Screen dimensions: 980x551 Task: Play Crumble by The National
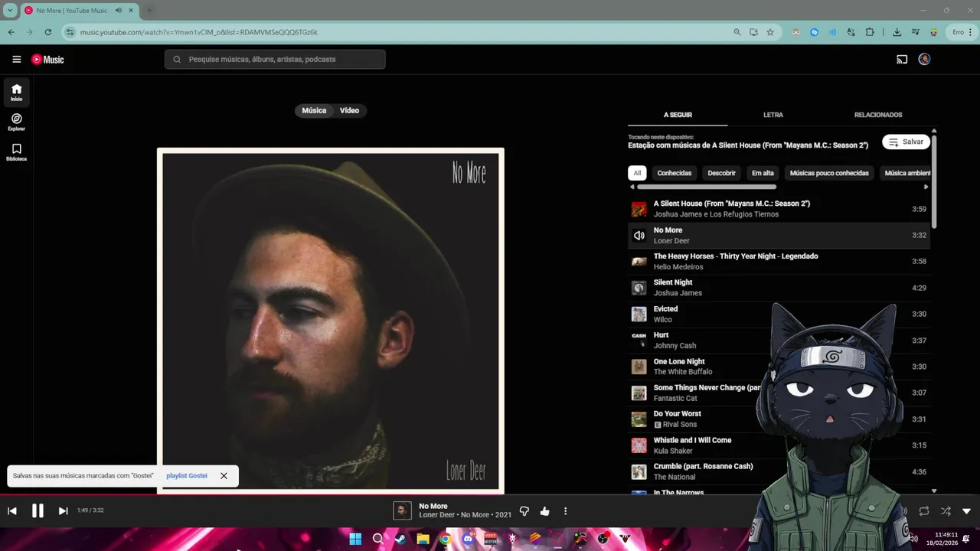779,471
